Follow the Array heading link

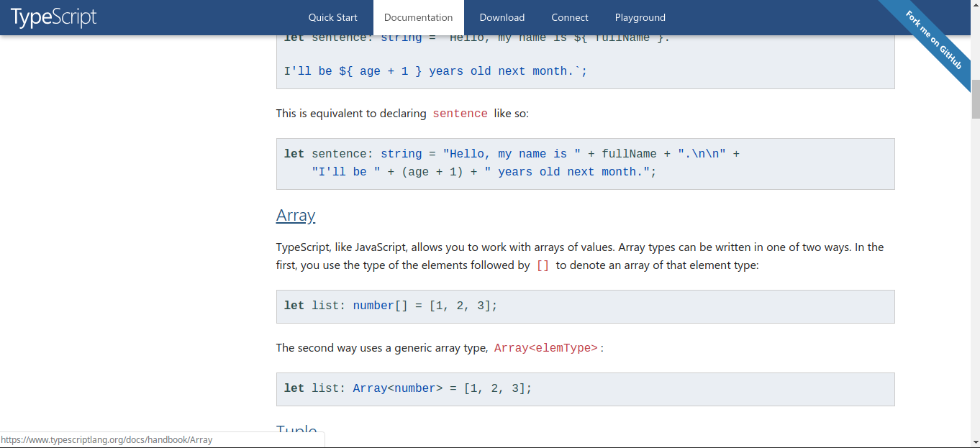[296, 215]
